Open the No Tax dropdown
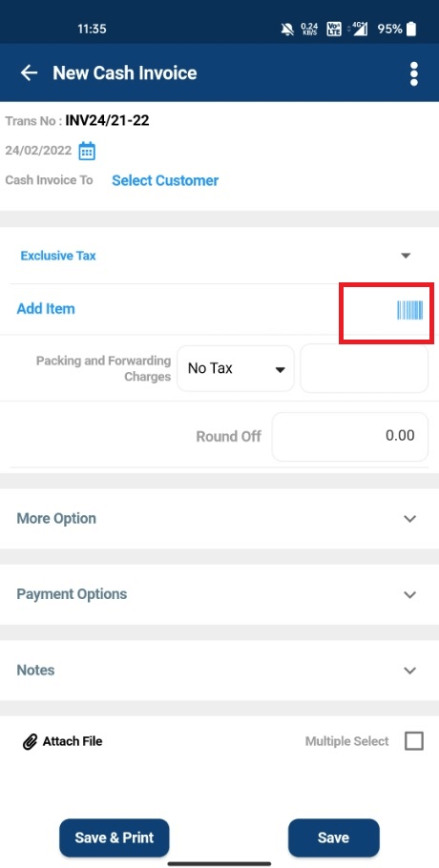 tap(236, 369)
